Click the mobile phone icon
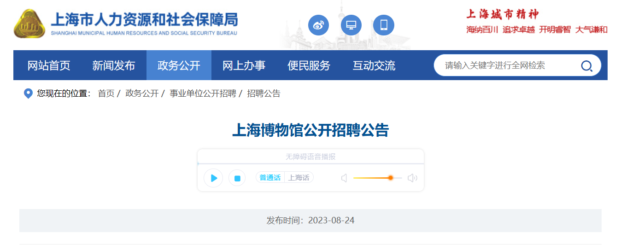 click(x=384, y=25)
